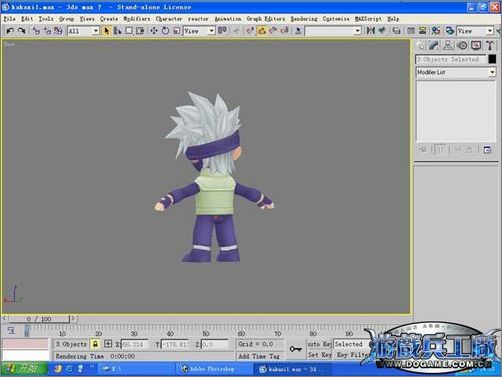Open the Material Editor icon

(436, 31)
